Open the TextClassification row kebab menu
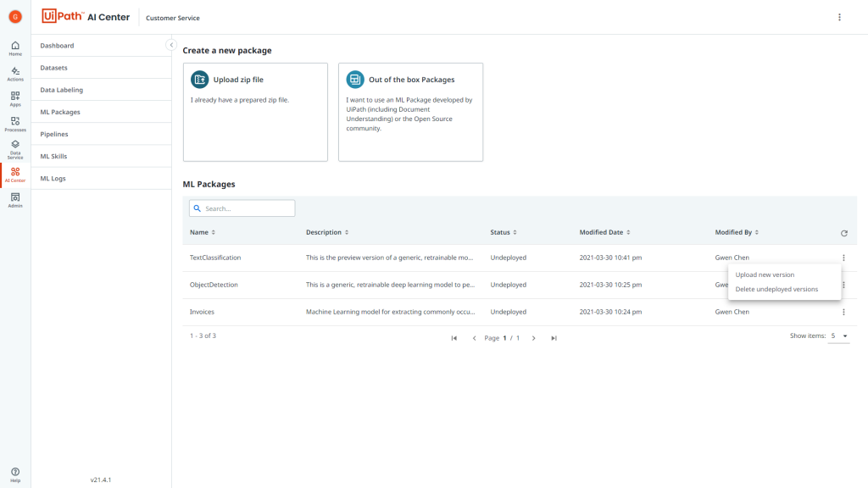Image resolution: width=868 pixels, height=488 pixels. [x=843, y=258]
